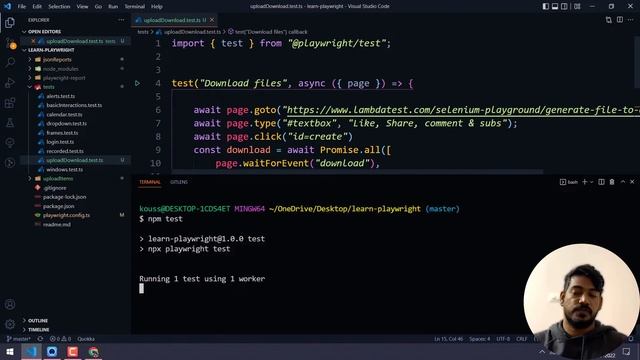The width and height of the screenshot is (640, 360).
Task: Open alerts.test.ts file
Action: pos(61,96)
